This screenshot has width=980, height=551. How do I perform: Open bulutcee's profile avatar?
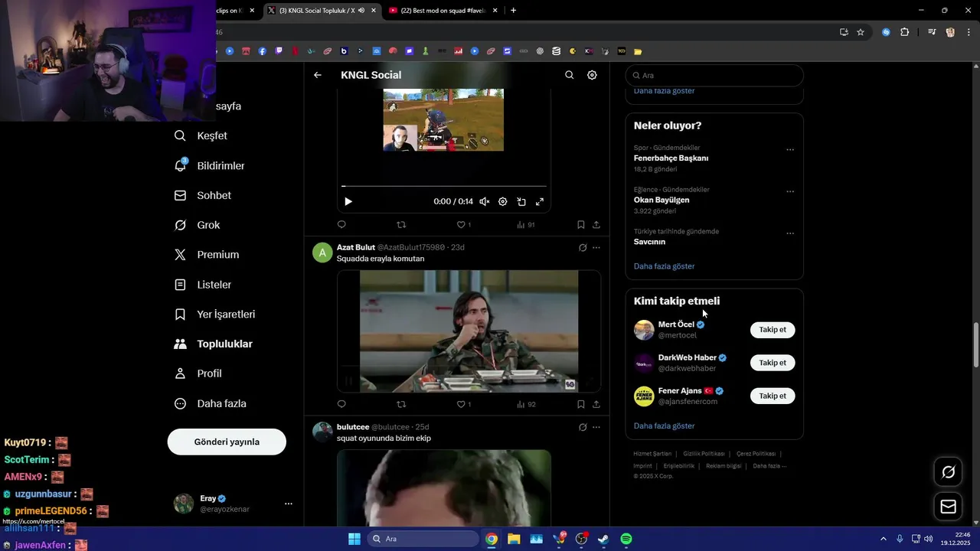point(322,432)
